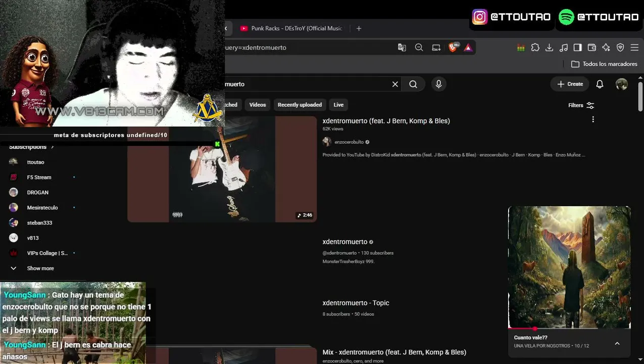
Task: Open the xdentromuerto - Topic channel
Action: [x=356, y=303]
